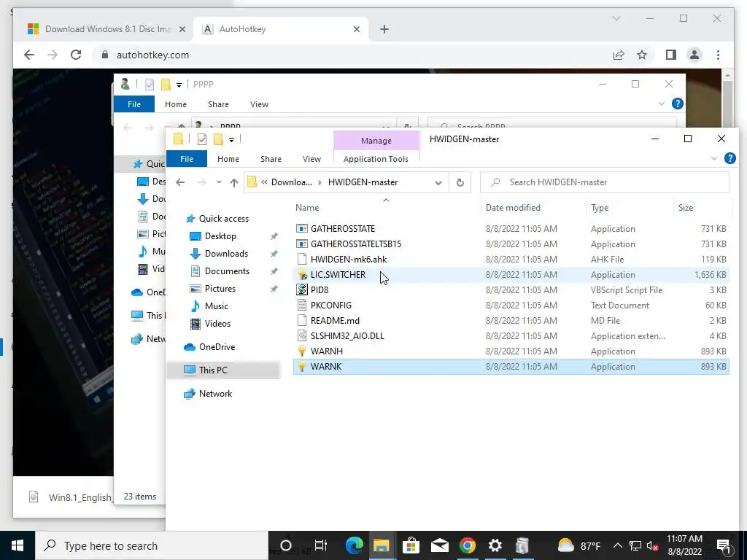Click the Manage contextual tab header
Screen dimensions: 747x560
[x=376, y=141]
